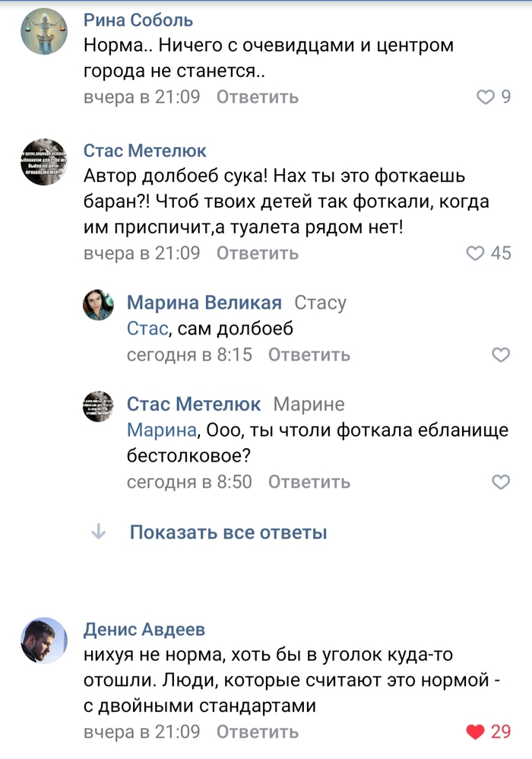
Task: Reply to Рина Соболь's comment
Action: coord(258,97)
